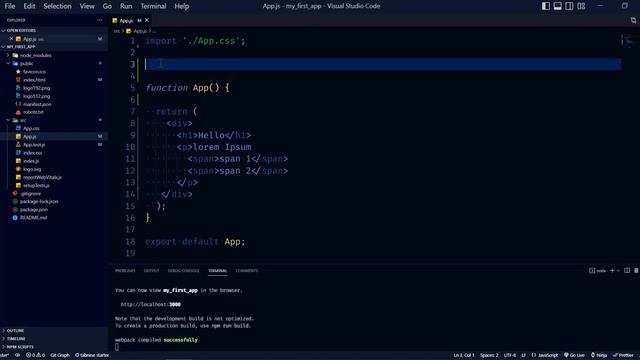640x360 pixels.
Task: Open the Help menu
Action: coord(182,6)
